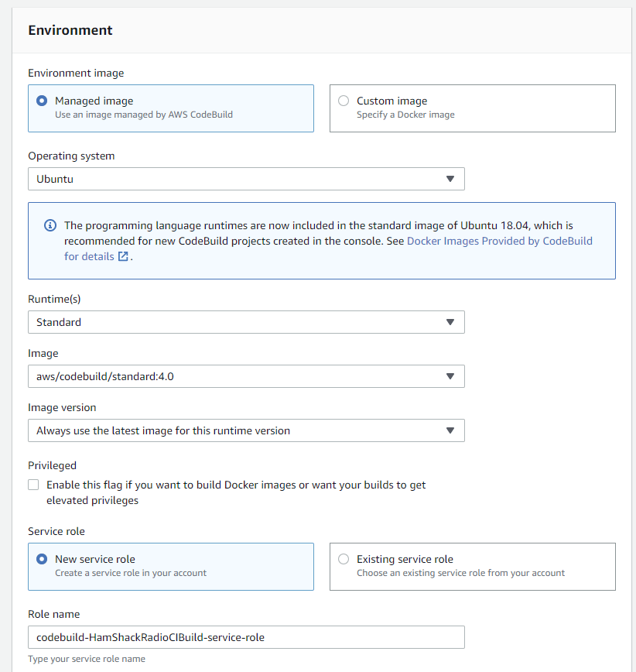Screen dimensions: 636x672
Task: Expand the Runtime(s) dropdown set to Standard
Action: 246,322
